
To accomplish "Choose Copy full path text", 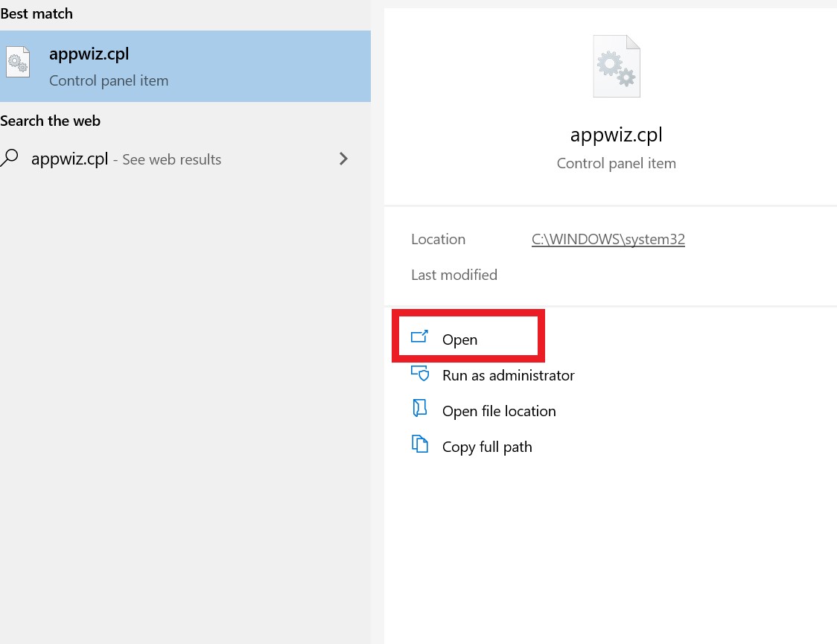I will [487, 447].
